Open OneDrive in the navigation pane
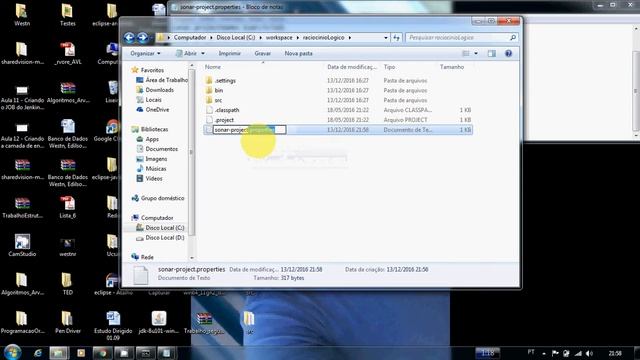Screen dimensions: 640x360 [x=157, y=109]
